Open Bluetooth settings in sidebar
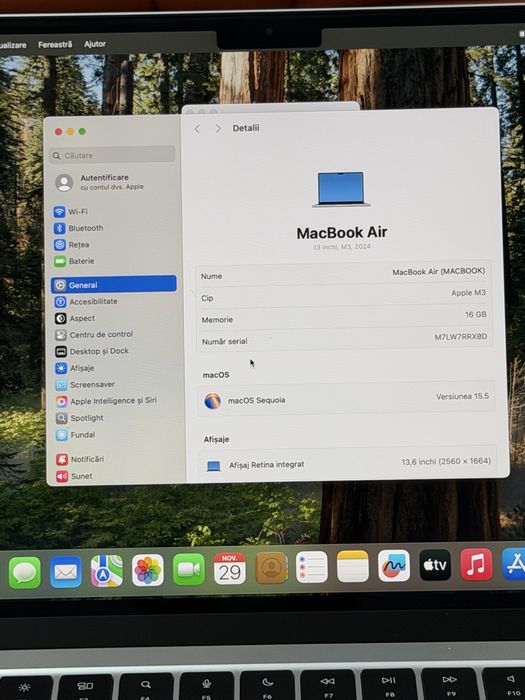 pyautogui.click(x=79, y=228)
